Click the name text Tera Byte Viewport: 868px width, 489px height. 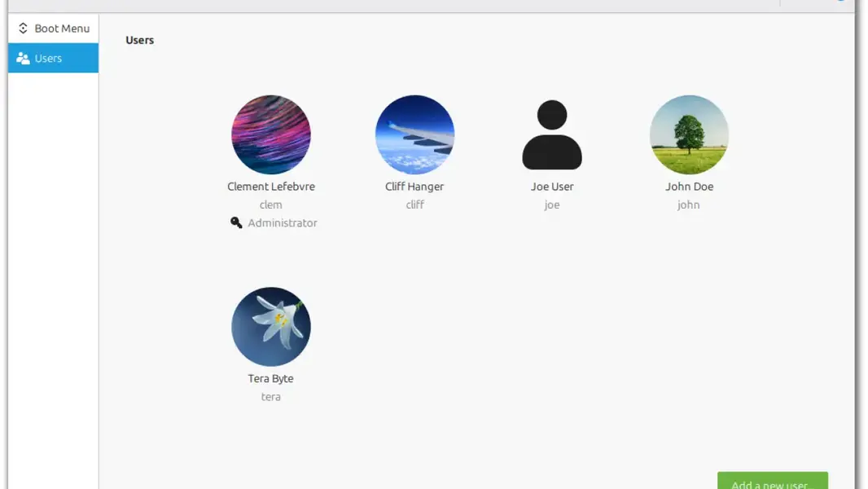(270, 379)
